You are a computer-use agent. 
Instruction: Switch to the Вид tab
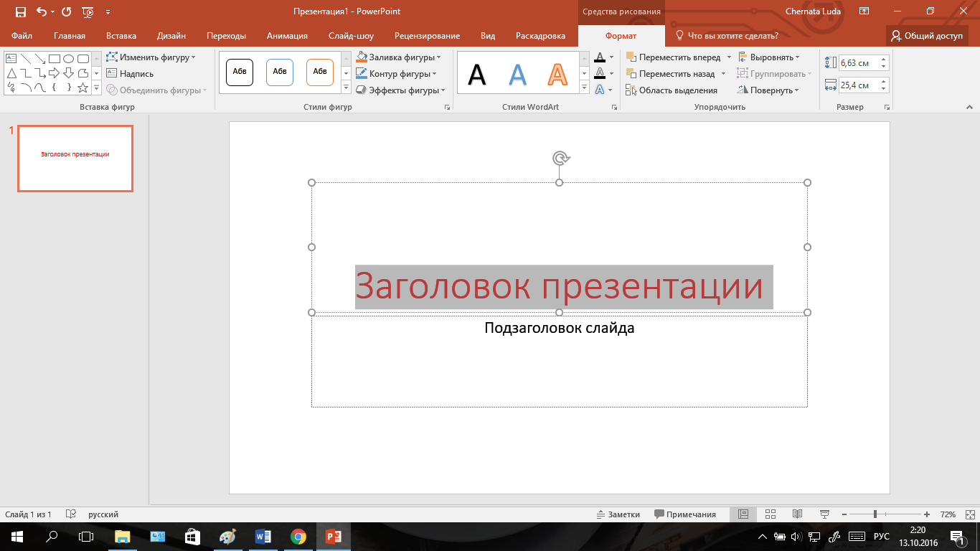point(488,36)
